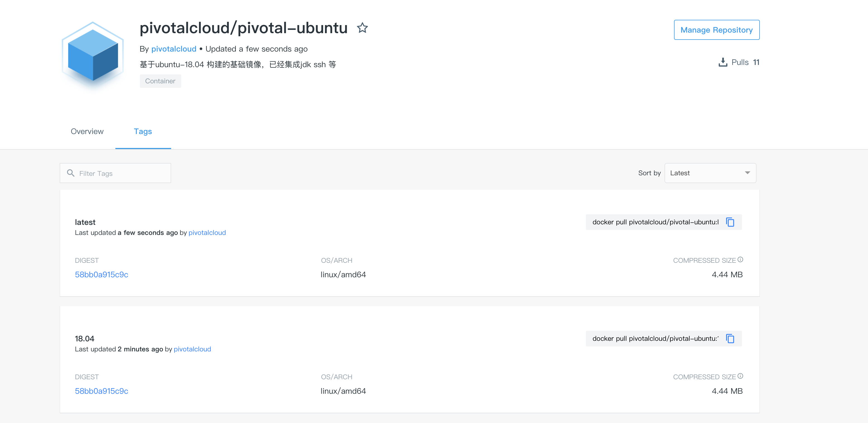Switch to the Overview tab
Screen dimensions: 868x423
click(x=87, y=131)
